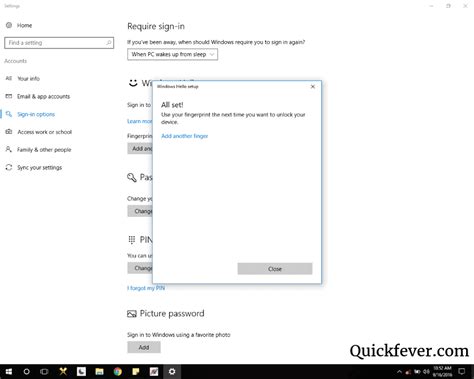
Task: Launch Google Chrome from taskbar
Action: 117,371
